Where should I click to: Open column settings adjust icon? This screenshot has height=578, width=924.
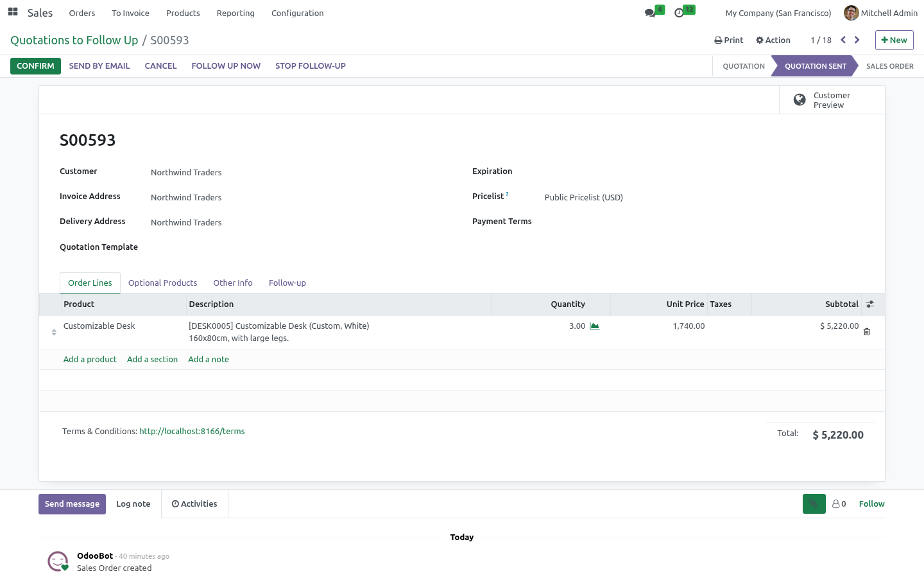[x=870, y=304]
